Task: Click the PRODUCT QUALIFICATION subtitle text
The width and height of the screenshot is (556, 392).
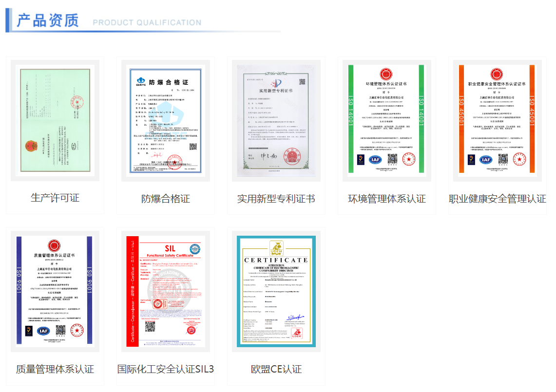Action: click(147, 22)
